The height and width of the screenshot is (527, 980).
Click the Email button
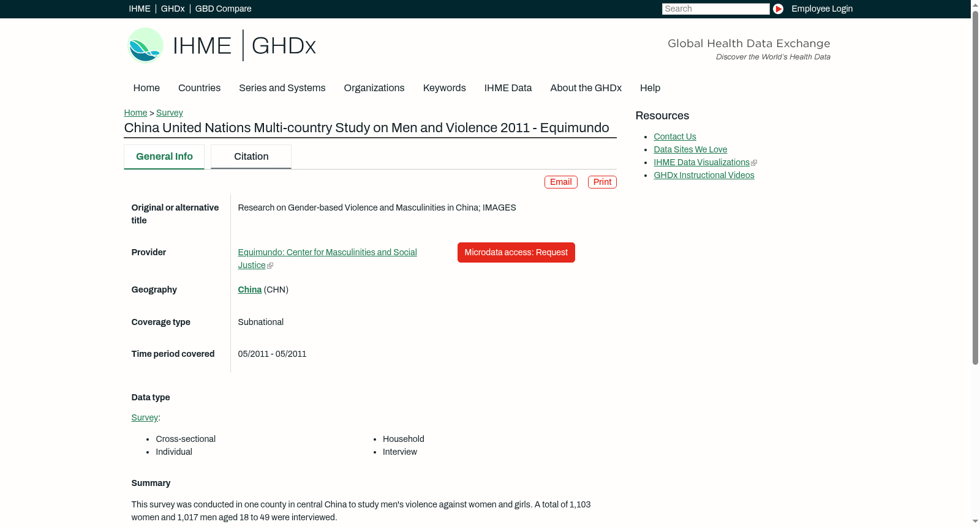point(561,182)
